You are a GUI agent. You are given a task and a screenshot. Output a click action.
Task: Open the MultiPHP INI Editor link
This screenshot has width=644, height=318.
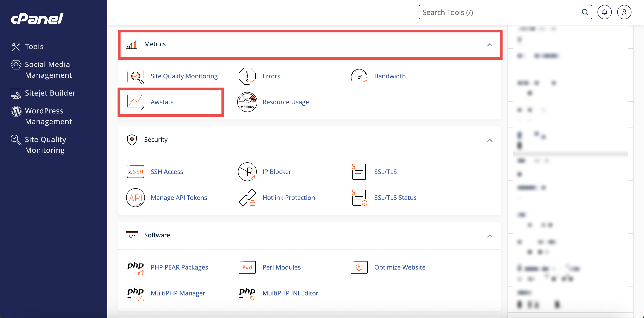pyautogui.click(x=290, y=293)
